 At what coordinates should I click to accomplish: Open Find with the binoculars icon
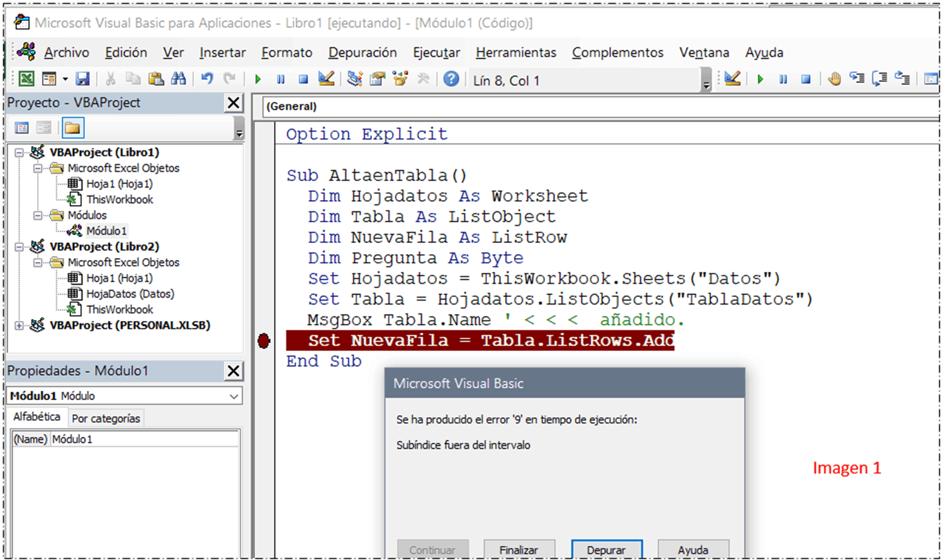click(179, 79)
